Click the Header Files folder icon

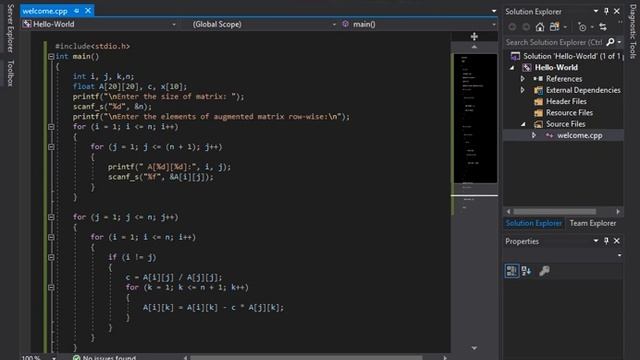coord(538,102)
